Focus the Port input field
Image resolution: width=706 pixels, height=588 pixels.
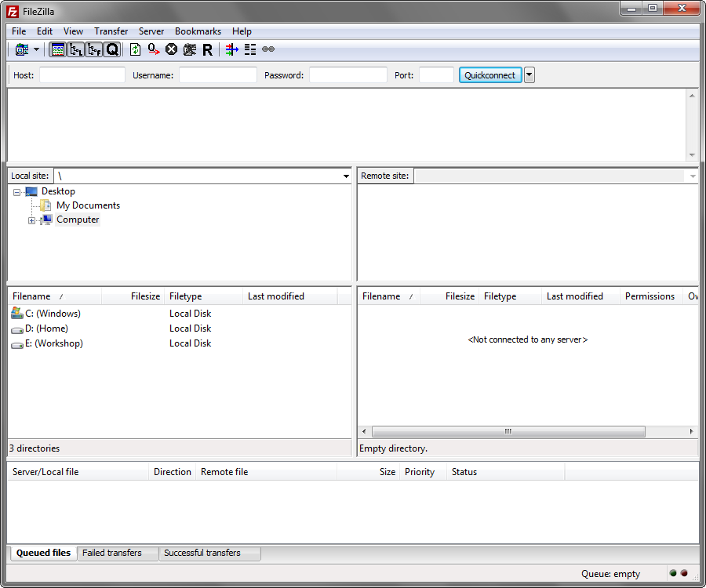click(436, 75)
